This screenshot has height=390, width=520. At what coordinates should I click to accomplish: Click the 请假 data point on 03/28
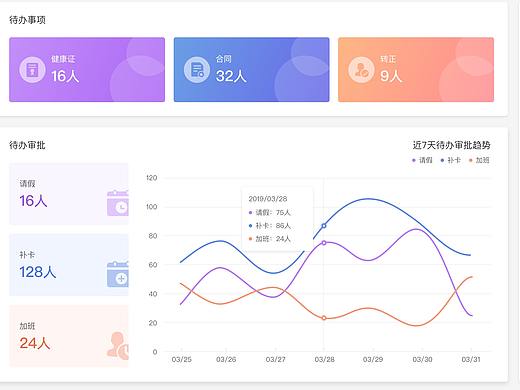click(x=324, y=243)
